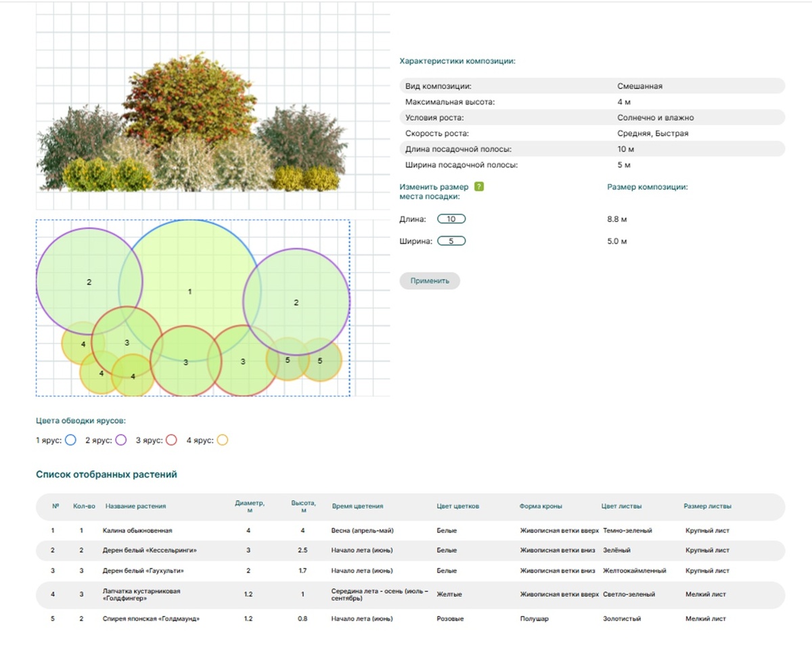Click the Калина обыкновенная plant name
This screenshot has height=660, width=812.
click(x=137, y=531)
